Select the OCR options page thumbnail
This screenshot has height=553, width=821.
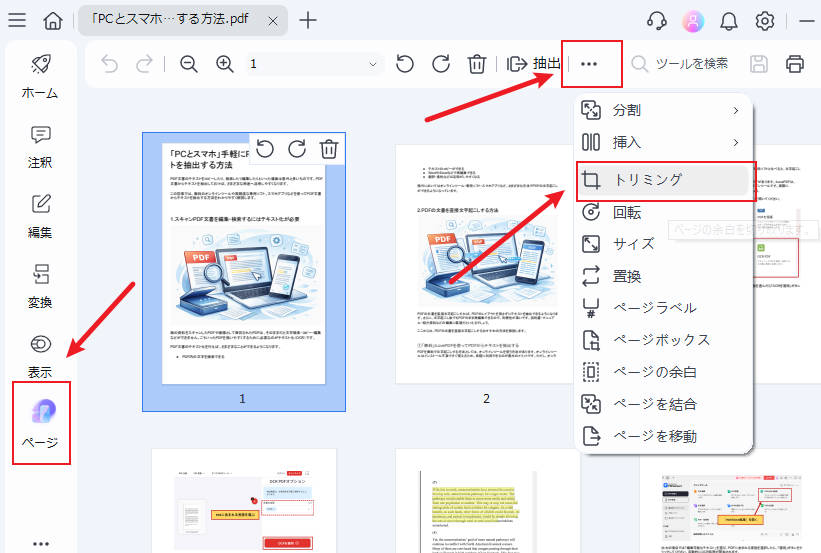(244, 501)
